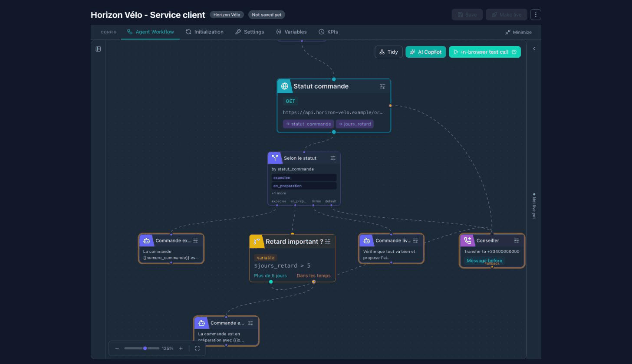
Task: Start an in-browser test call
Action: tap(484, 52)
